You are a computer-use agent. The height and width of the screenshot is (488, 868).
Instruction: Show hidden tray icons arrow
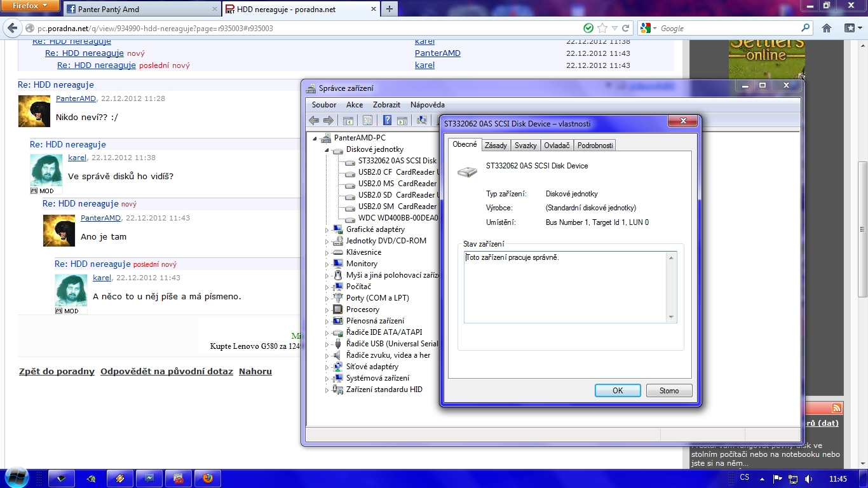pyautogui.click(x=761, y=478)
